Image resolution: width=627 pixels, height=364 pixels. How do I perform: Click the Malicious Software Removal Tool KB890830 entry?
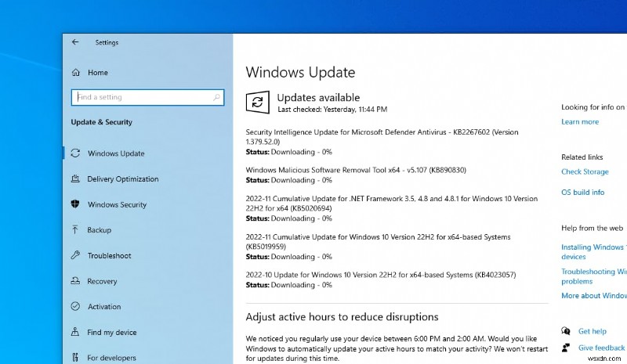point(356,170)
